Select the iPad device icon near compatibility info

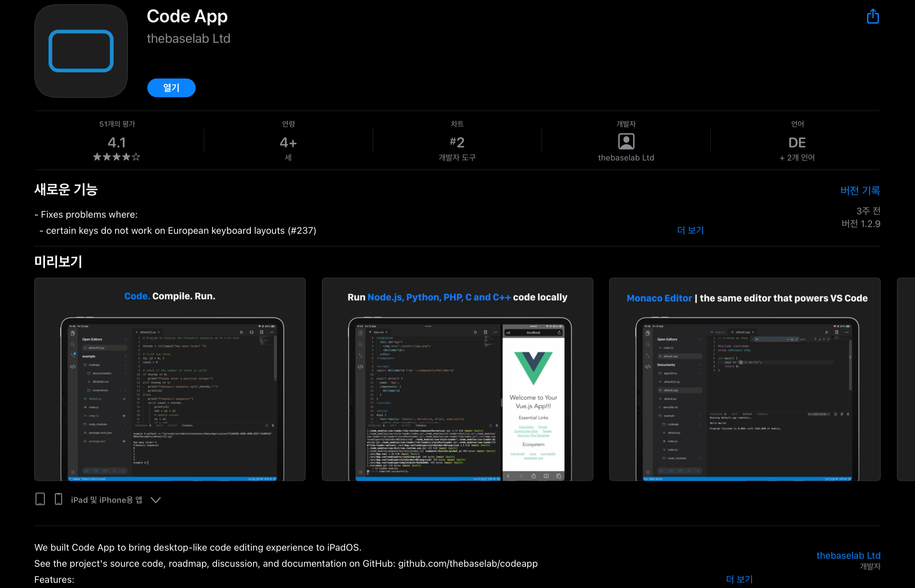coord(41,499)
